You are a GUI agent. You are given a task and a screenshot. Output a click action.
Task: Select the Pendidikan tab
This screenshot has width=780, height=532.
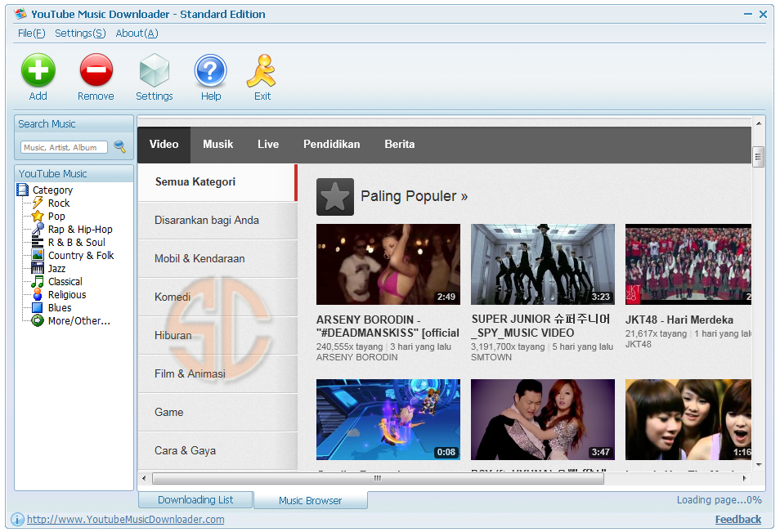pyautogui.click(x=332, y=145)
